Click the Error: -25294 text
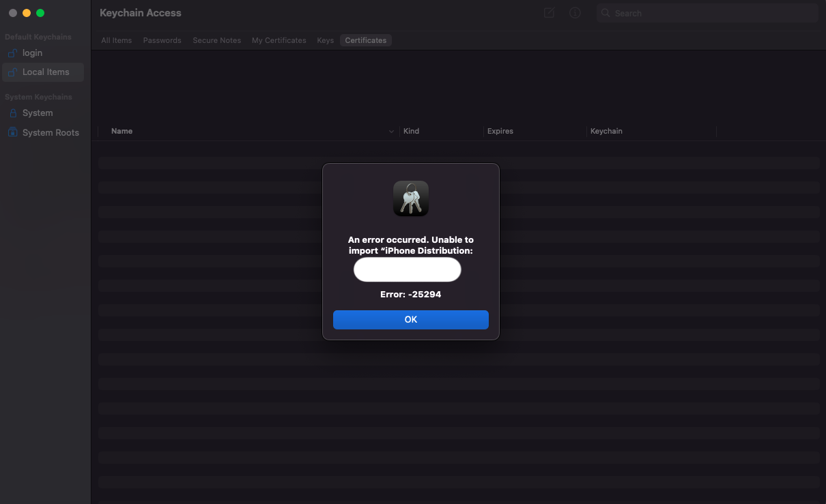 click(x=411, y=295)
